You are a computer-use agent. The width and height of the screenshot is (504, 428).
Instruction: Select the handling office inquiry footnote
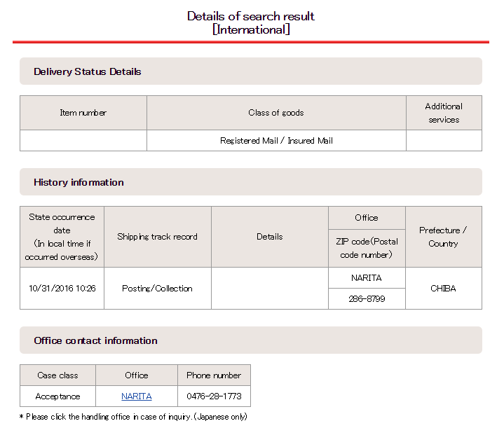pos(133,417)
